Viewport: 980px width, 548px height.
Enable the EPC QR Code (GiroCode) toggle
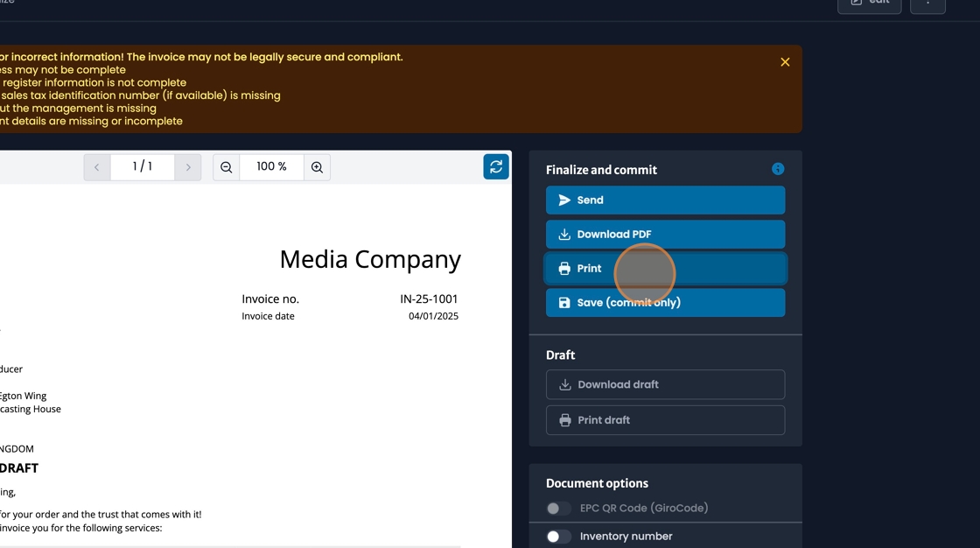pyautogui.click(x=557, y=509)
